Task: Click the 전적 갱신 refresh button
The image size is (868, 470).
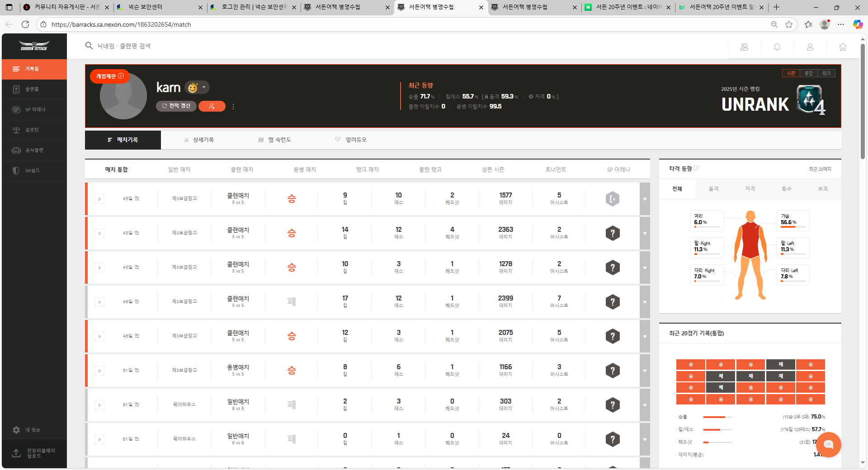Action: coord(176,106)
